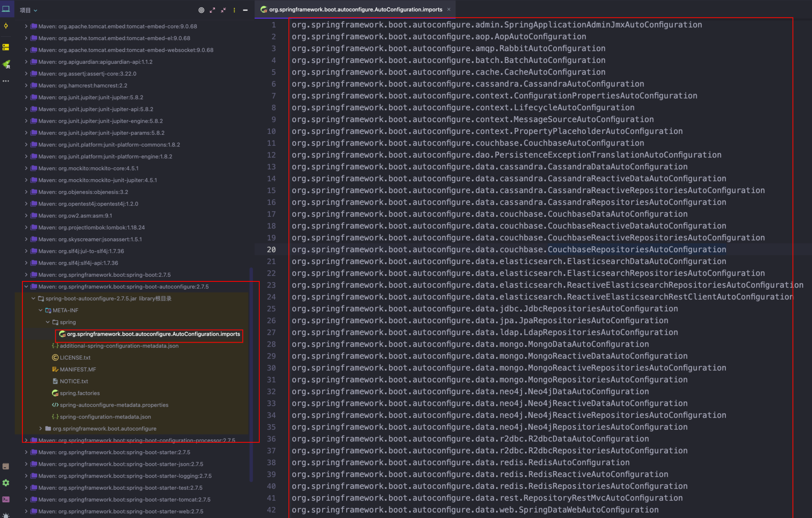Open the yellow Structure tool window icon
Viewport: 812px width, 518px height.
(x=6, y=47)
